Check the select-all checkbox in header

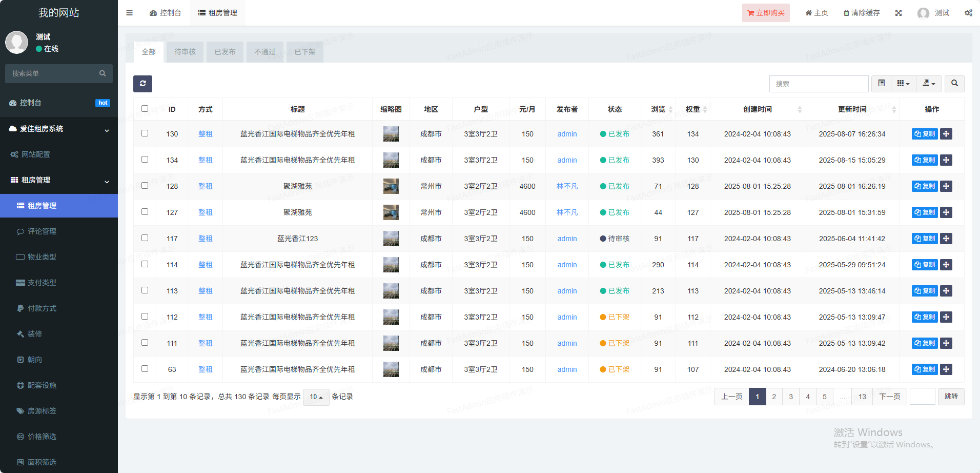145,109
